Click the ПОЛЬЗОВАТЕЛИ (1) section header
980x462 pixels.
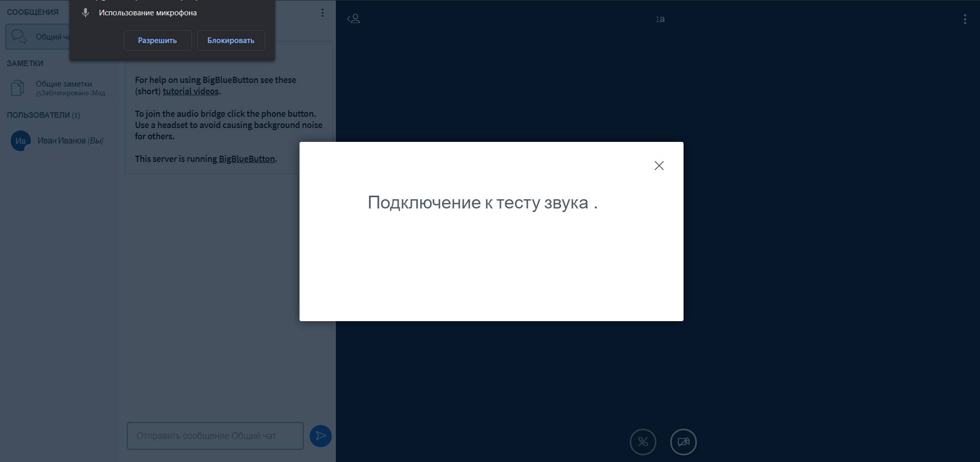coord(44,115)
